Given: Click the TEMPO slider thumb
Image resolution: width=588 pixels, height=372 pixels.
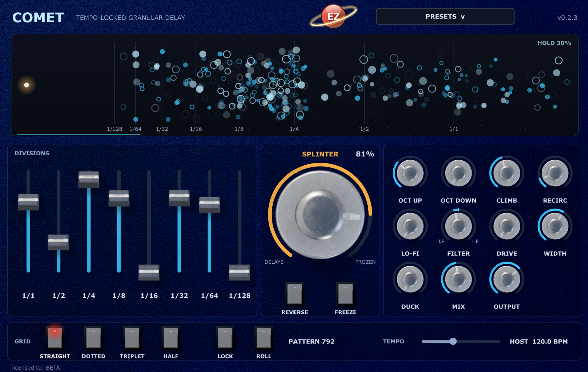Looking at the screenshot, I should [453, 341].
